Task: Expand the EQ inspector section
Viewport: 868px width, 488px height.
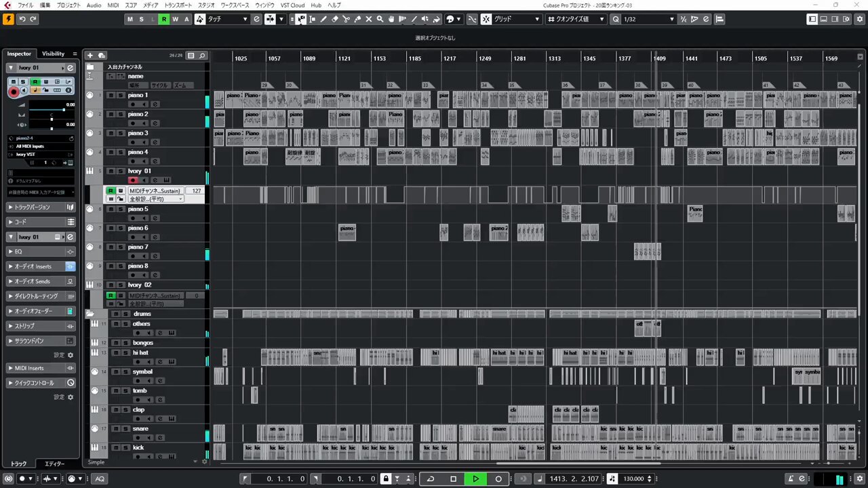Action: click(41, 251)
